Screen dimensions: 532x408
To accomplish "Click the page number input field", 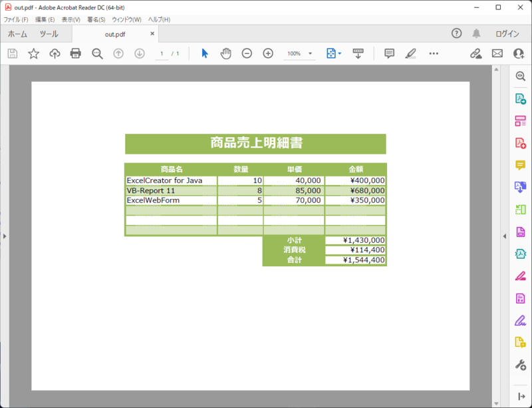I will [162, 53].
